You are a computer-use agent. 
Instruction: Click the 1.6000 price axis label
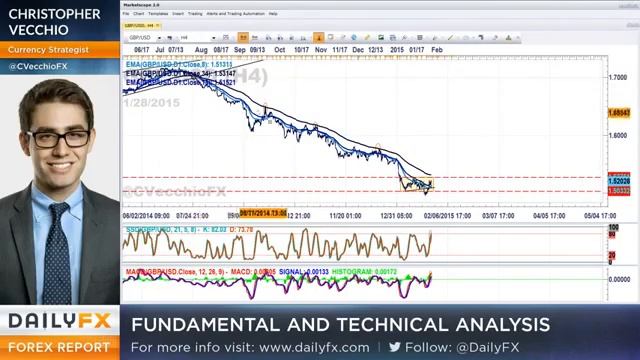tap(618, 136)
